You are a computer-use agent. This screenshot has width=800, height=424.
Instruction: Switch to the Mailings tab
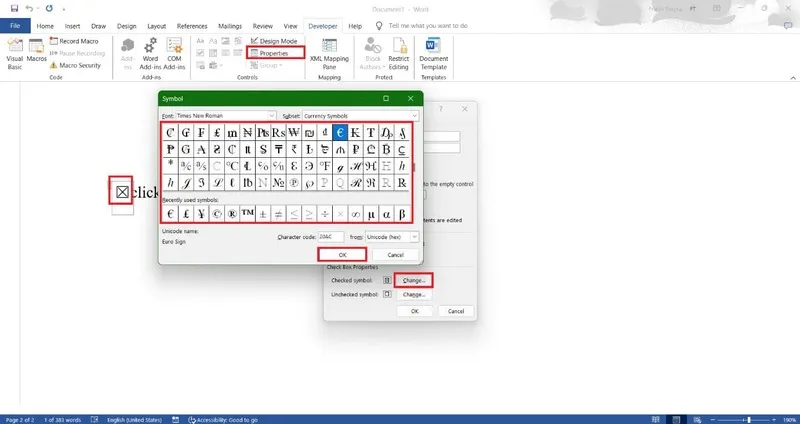pyautogui.click(x=230, y=26)
